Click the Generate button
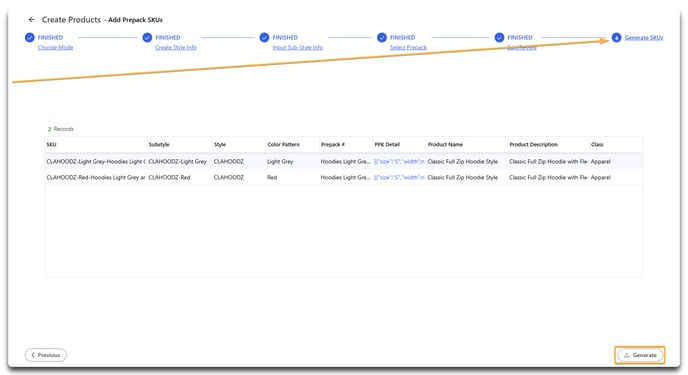 click(x=640, y=355)
